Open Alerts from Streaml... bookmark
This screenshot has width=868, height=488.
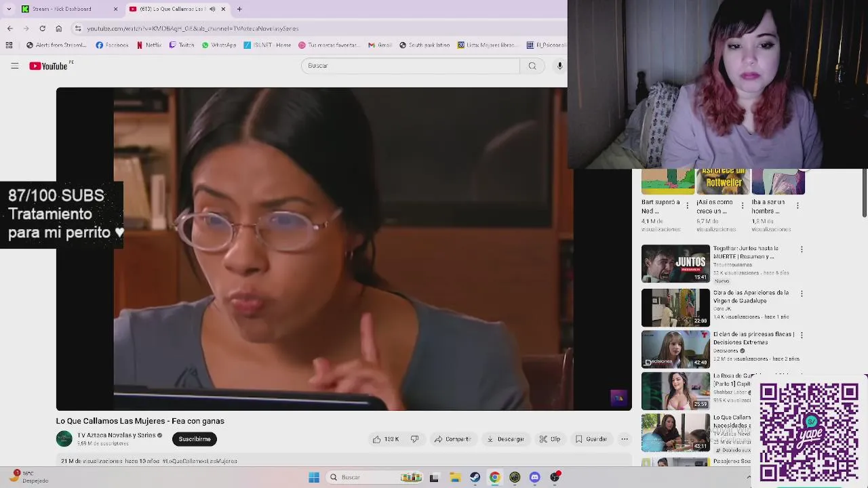56,45
